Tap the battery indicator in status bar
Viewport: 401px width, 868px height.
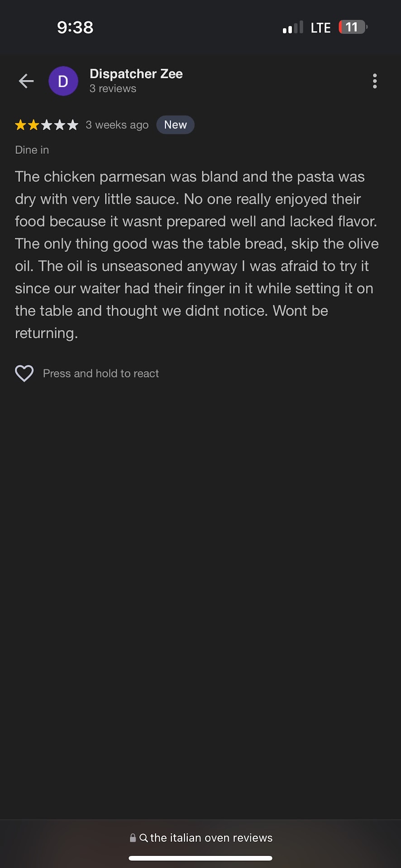353,27
